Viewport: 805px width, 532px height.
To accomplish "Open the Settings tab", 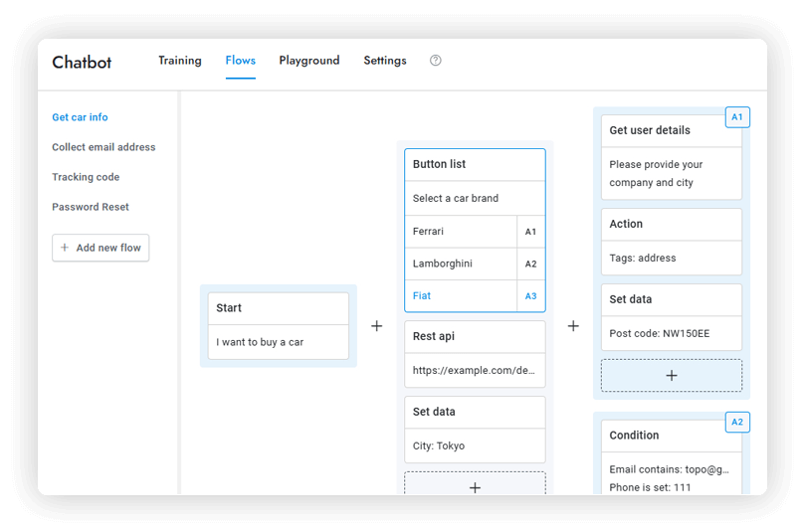I will (x=384, y=61).
